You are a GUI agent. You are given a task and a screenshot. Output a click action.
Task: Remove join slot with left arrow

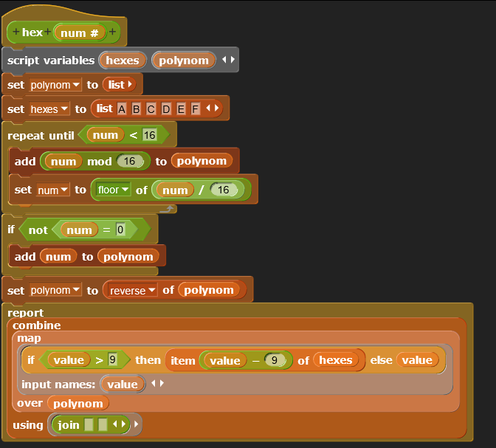tap(115, 424)
